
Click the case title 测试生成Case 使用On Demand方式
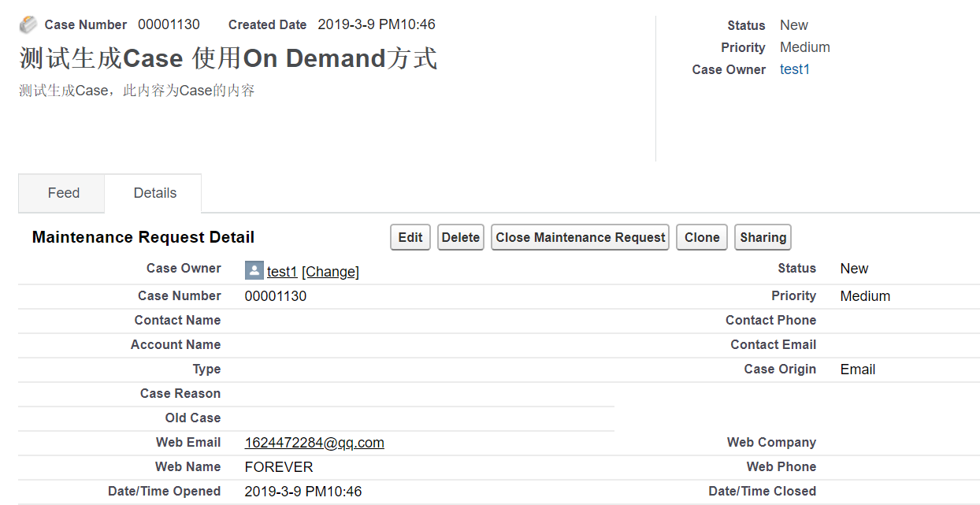[x=228, y=58]
